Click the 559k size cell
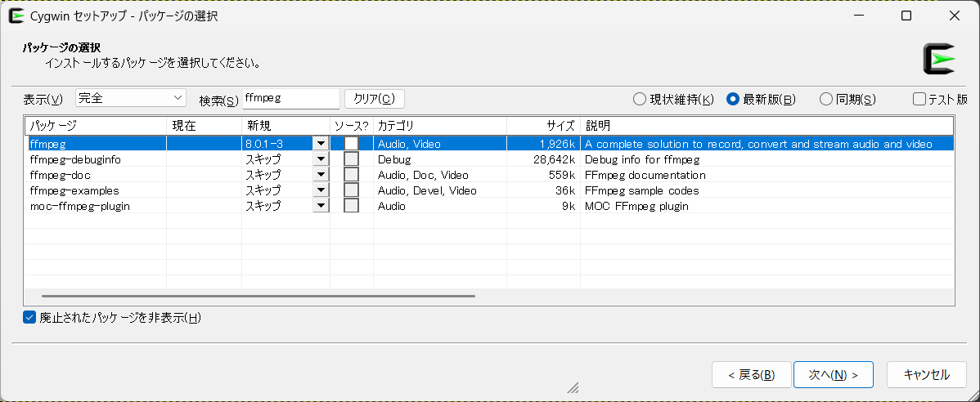 click(562, 175)
